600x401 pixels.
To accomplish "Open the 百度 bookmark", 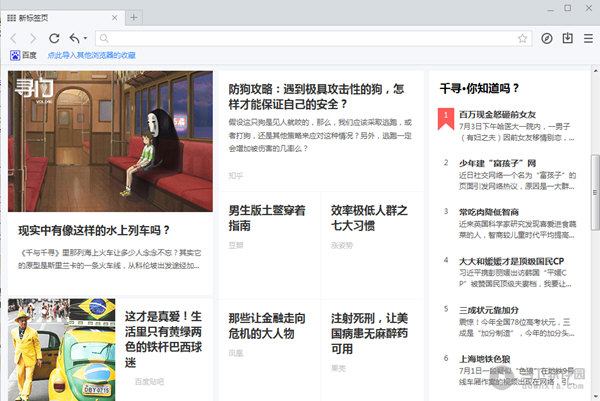I will (22, 56).
